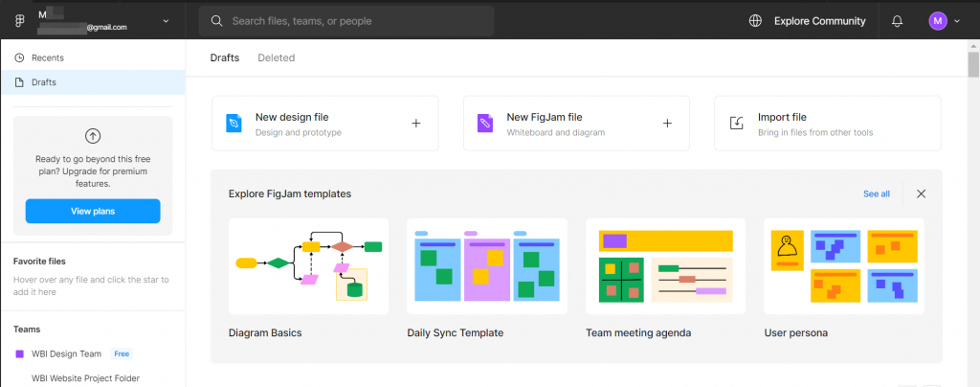The width and height of the screenshot is (980, 387).
Task: Click the plus on New design file
Action: click(x=415, y=123)
